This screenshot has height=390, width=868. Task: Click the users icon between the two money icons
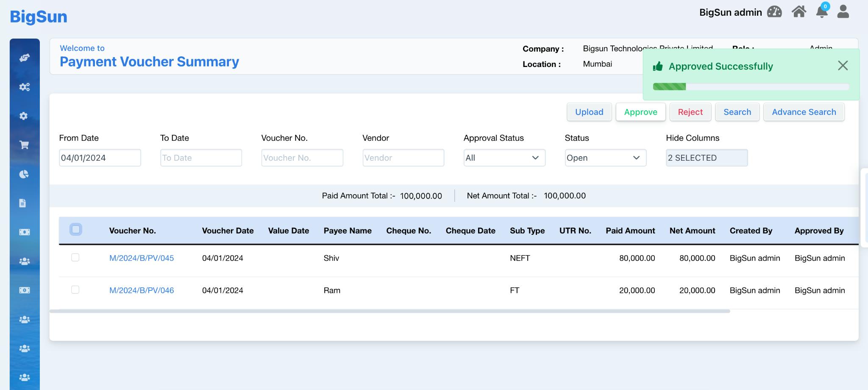[25, 261]
